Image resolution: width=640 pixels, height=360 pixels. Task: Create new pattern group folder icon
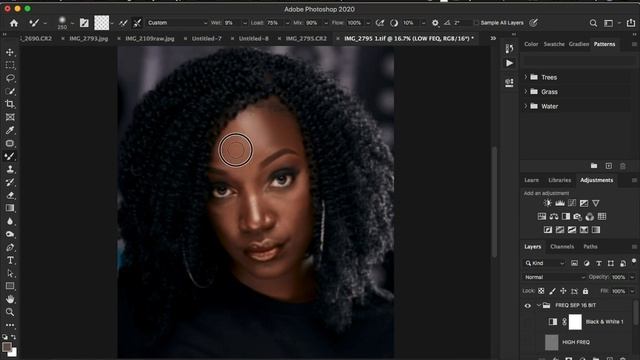tap(594, 166)
